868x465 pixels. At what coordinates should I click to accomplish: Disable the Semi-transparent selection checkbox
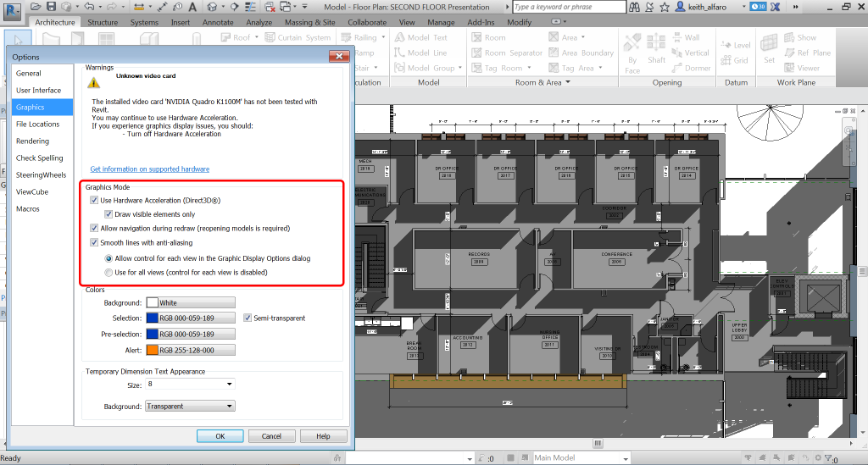pos(248,318)
